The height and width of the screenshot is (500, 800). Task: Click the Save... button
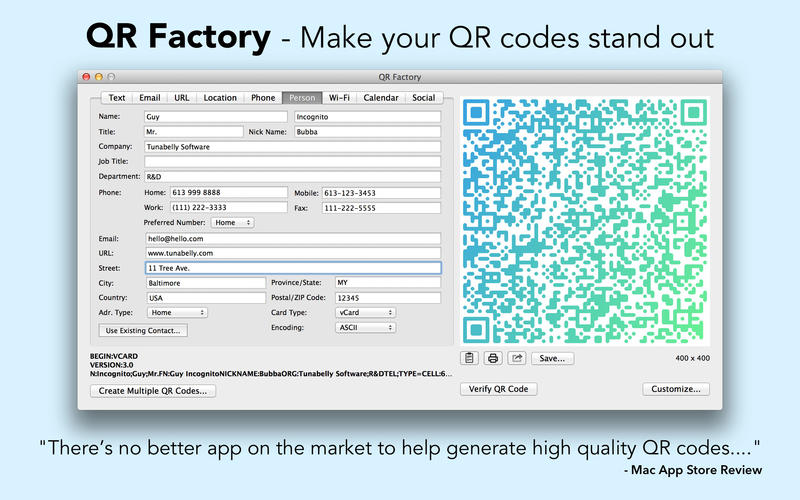[x=552, y=359]
